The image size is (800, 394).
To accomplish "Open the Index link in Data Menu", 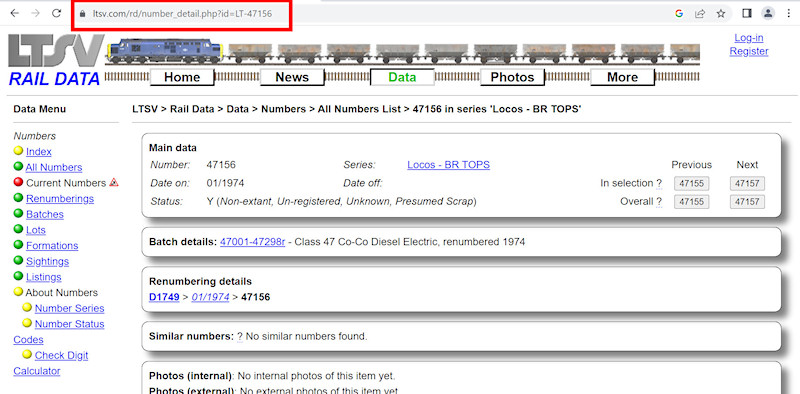I will coord(39,152).
